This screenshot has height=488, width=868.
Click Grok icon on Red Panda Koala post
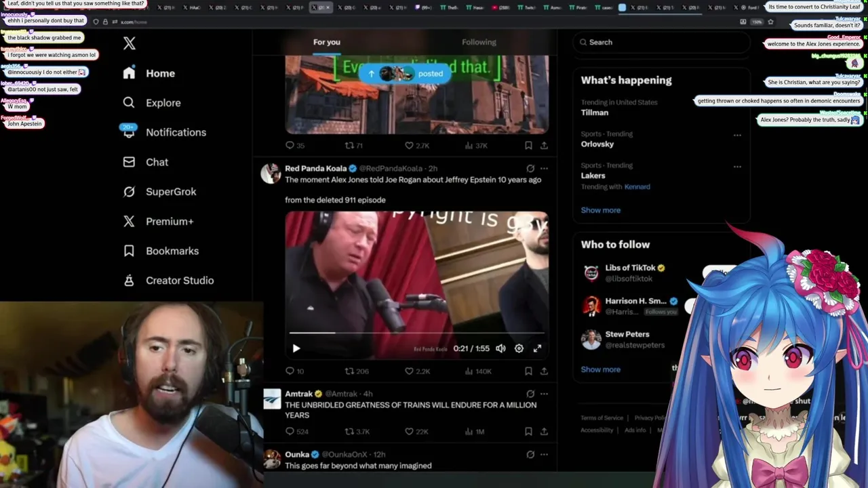point(530,168)
